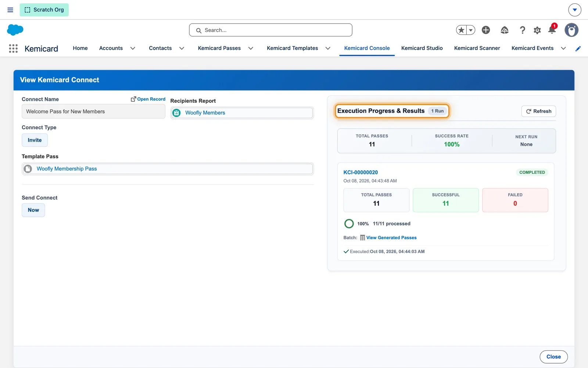Open the Help question mark icon
The height and width of the screenshot is (368, 588).
coord(522,30)
